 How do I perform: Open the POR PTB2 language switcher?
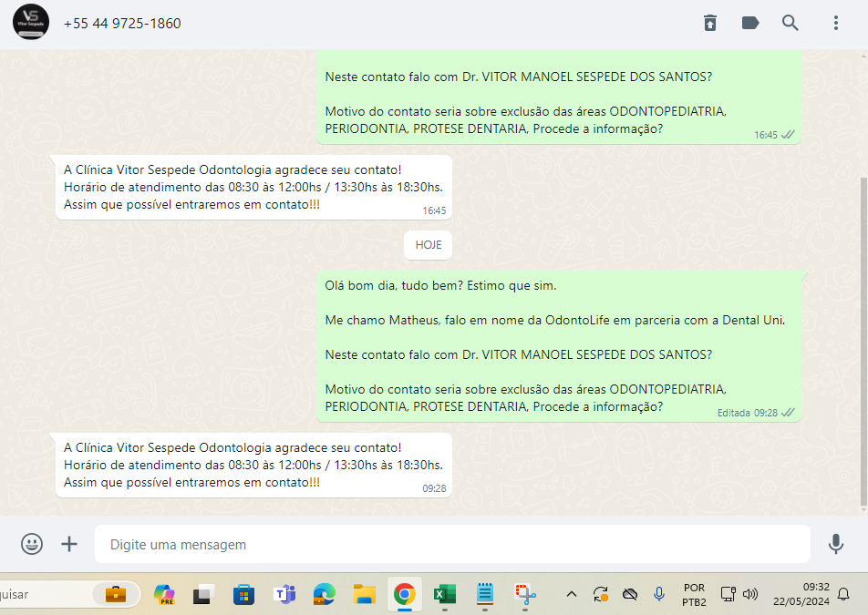pos(693,594)
